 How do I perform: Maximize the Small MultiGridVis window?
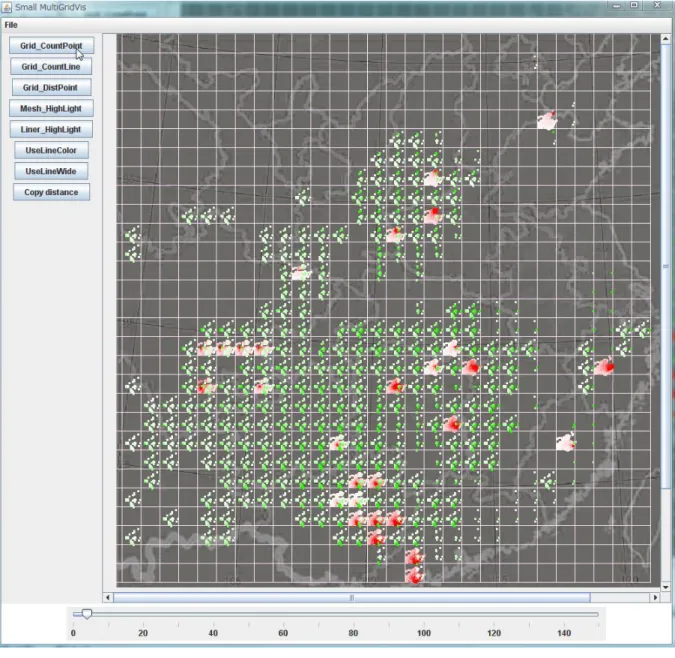click(634, 5)
